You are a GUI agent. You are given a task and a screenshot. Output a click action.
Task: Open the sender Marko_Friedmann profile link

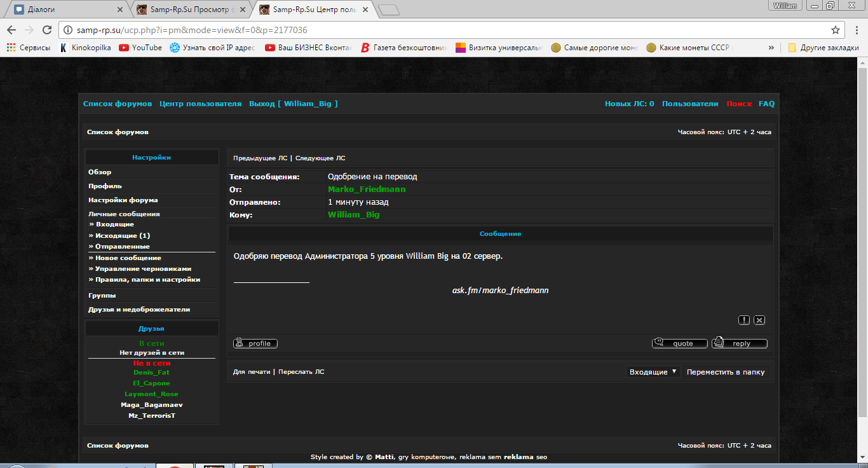[x=367, y=189]
